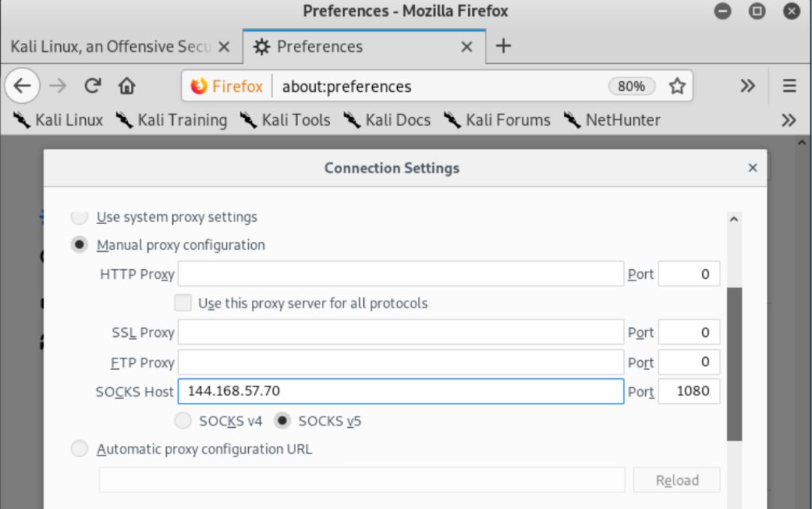Click the dialog scrollbar up arrow

point(734,220)
